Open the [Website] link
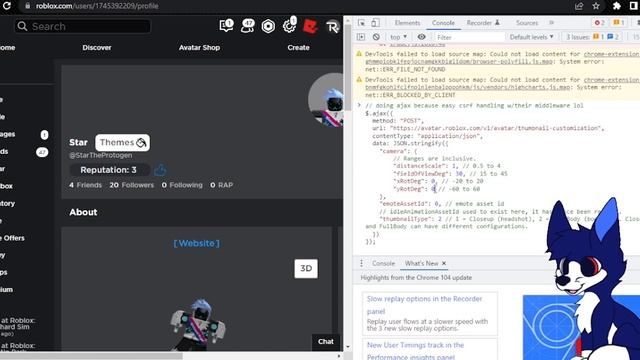640x360 pixels. [196, 243]
